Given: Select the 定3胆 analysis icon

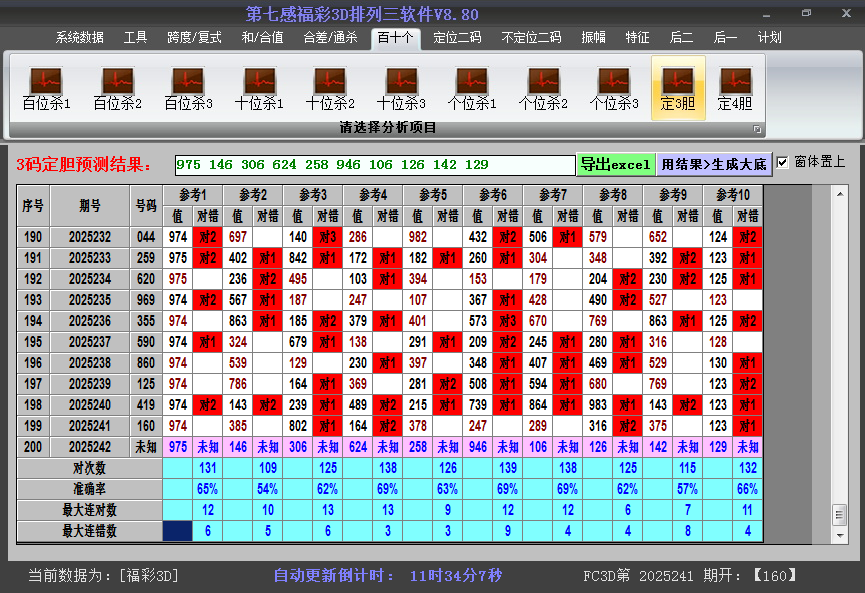Looking at the screenshot, I should (x=678, y=88).
